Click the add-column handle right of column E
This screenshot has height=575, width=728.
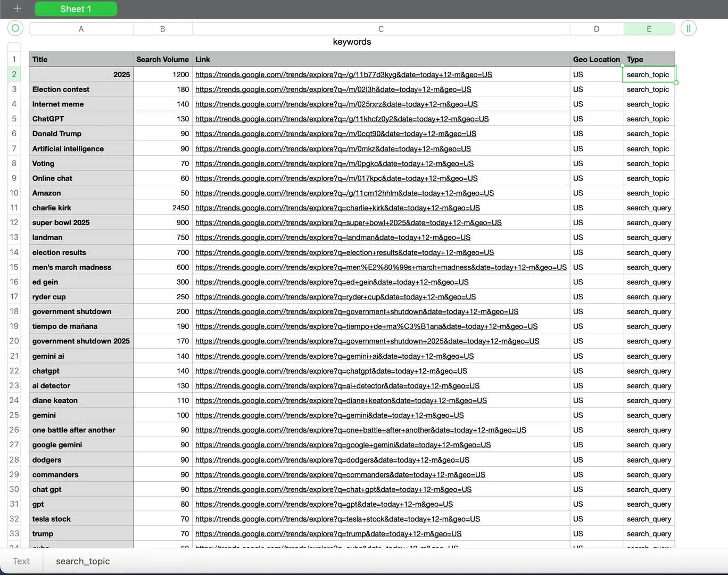point(688,29)
